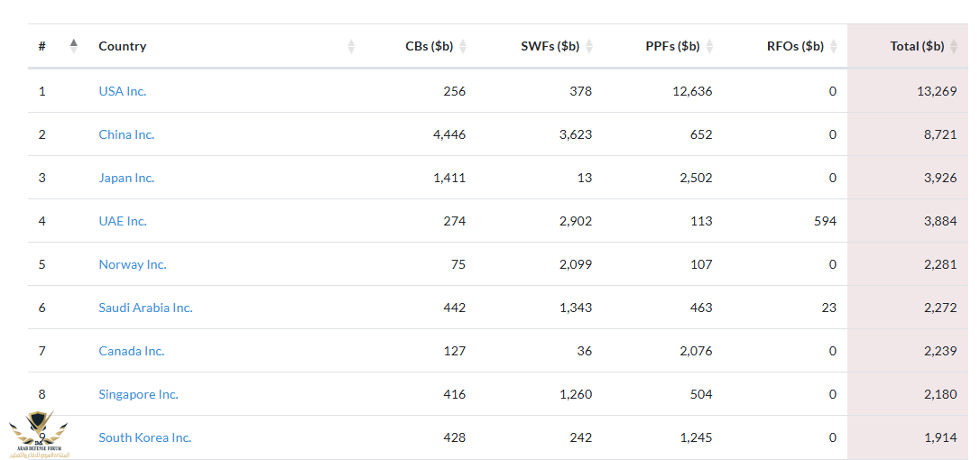Sort by SWFs ($b) arrow icon
Viewport: 980px width, 460px height.
[588, 46]
